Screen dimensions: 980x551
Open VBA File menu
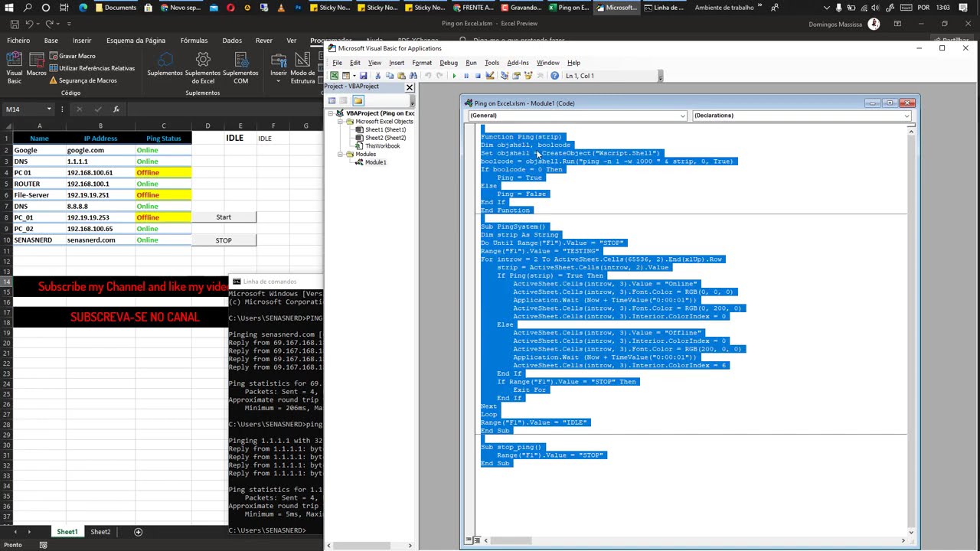pyautogui.click(x=337, y=63)
